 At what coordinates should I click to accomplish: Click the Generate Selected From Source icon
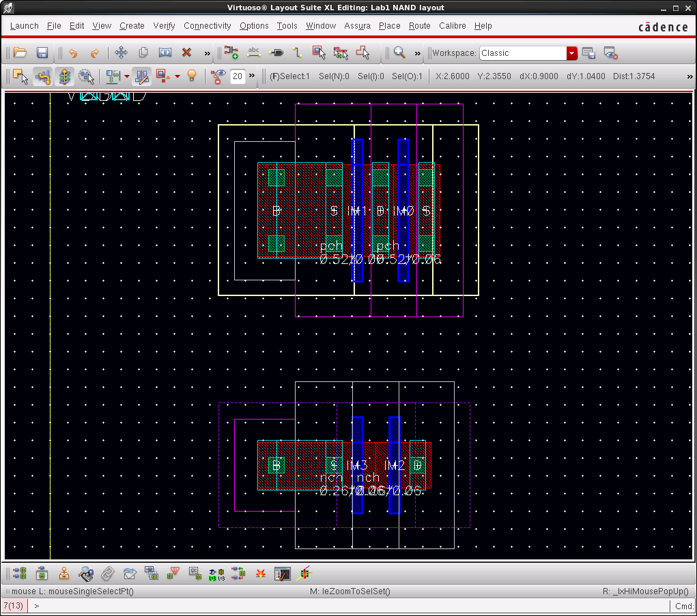42,573
